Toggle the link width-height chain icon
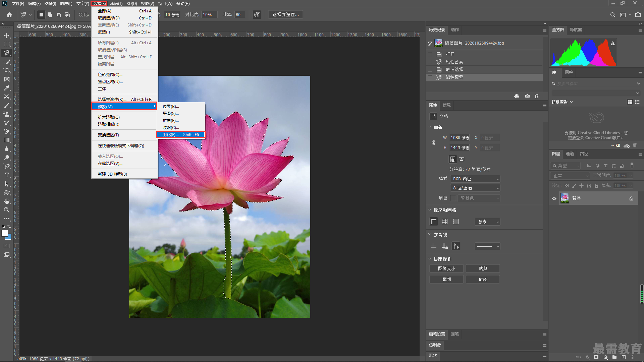 pos(434,143)
